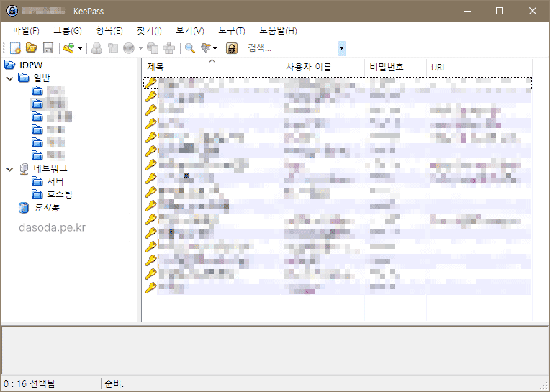Select the 서버 folder

55,181
